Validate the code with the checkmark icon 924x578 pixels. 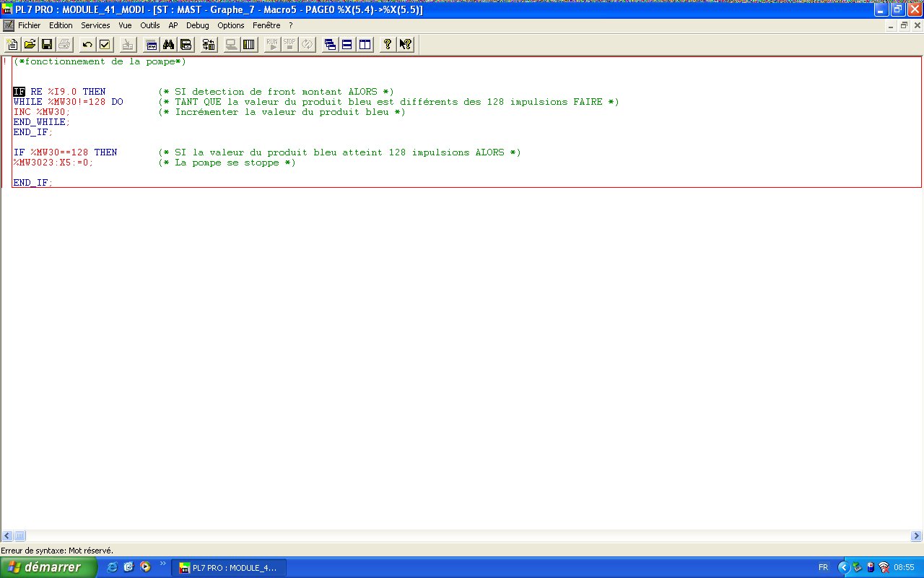[105, 45]
